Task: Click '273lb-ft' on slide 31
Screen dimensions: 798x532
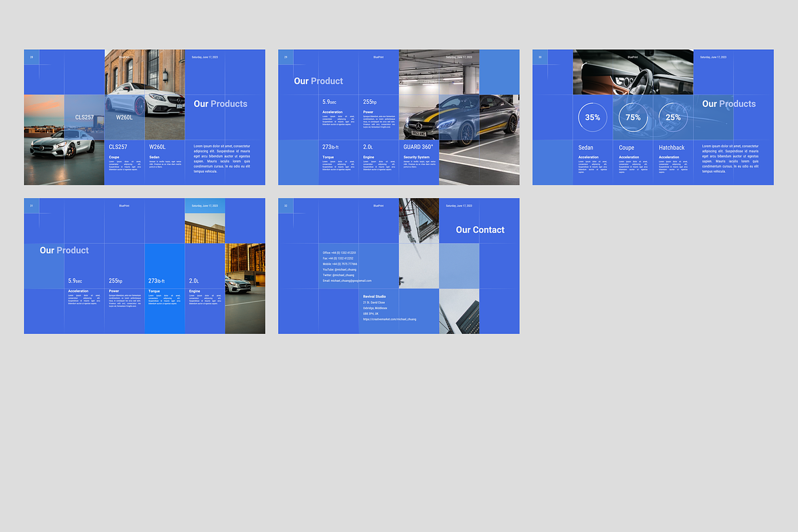Action: point(157,281)
